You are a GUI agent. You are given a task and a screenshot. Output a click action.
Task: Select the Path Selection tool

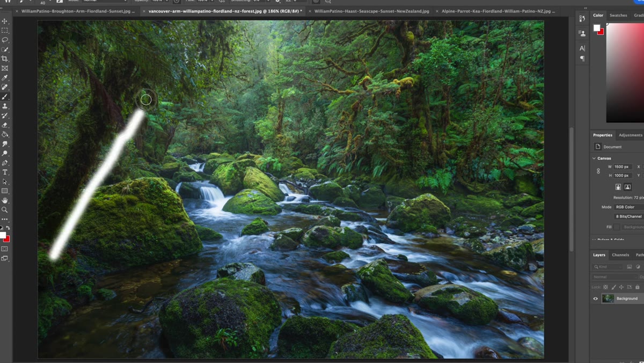5,181
